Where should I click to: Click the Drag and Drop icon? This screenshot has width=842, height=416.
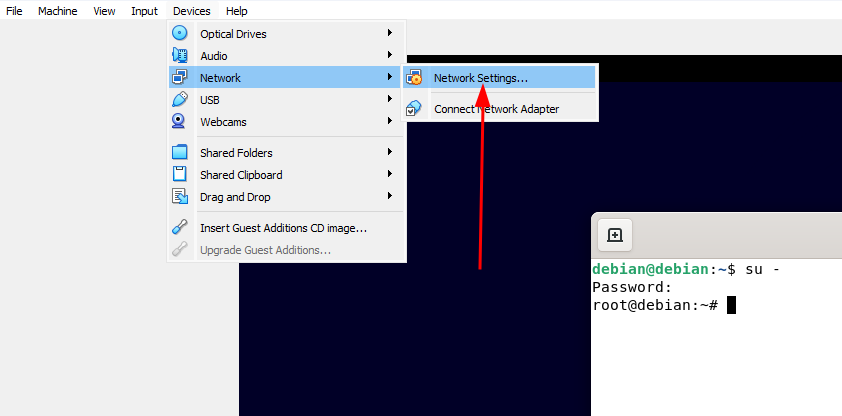pyautogui.click(x=179, y=196)
